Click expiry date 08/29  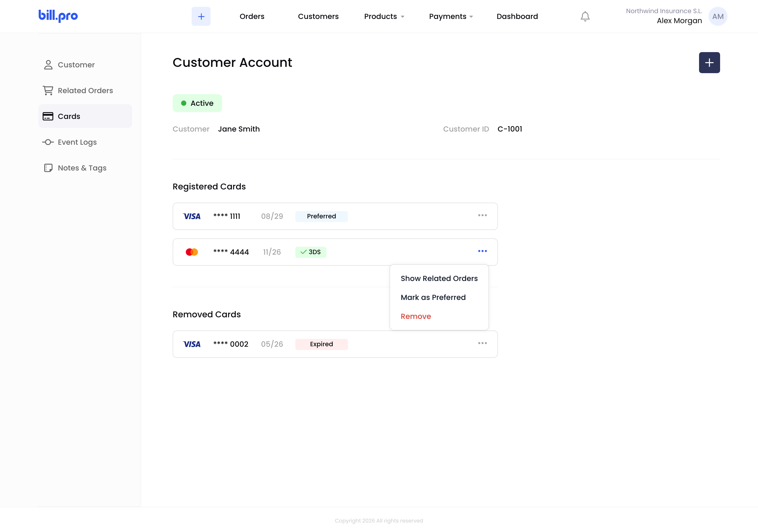pos(272,216)
